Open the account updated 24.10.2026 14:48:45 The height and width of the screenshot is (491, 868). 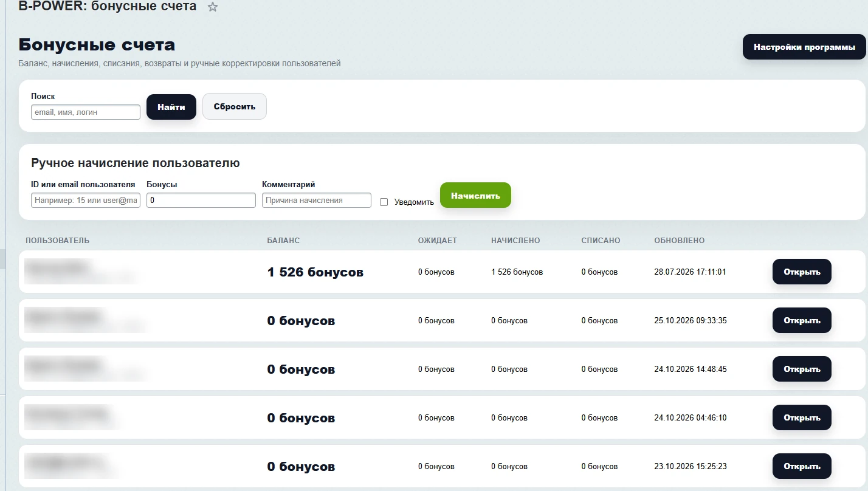click(802, 369)
